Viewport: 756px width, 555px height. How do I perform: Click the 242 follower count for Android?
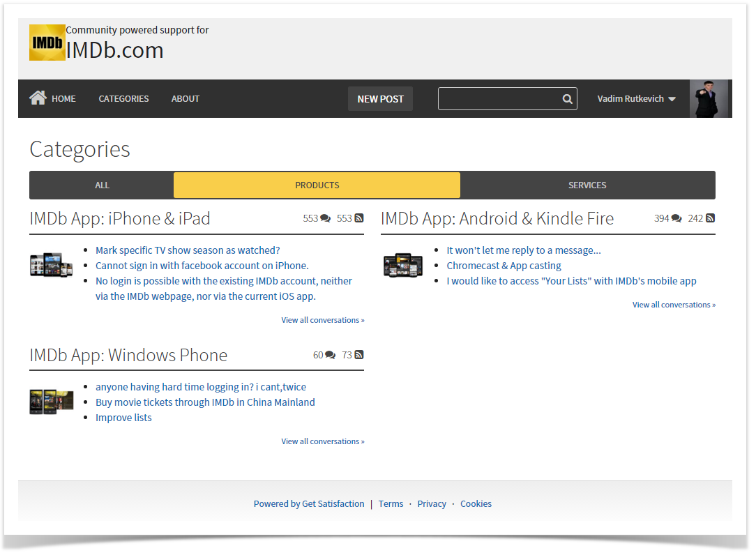point(695,218)
